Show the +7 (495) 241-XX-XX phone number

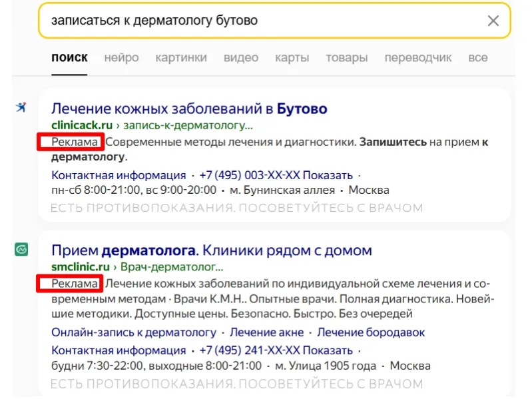pos(276,350)
